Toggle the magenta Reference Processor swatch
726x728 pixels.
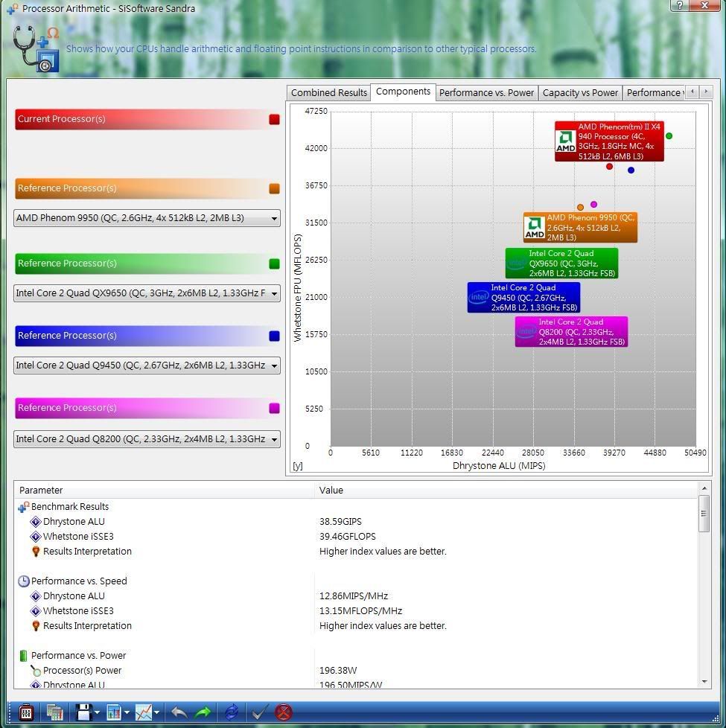coord(274,408)
